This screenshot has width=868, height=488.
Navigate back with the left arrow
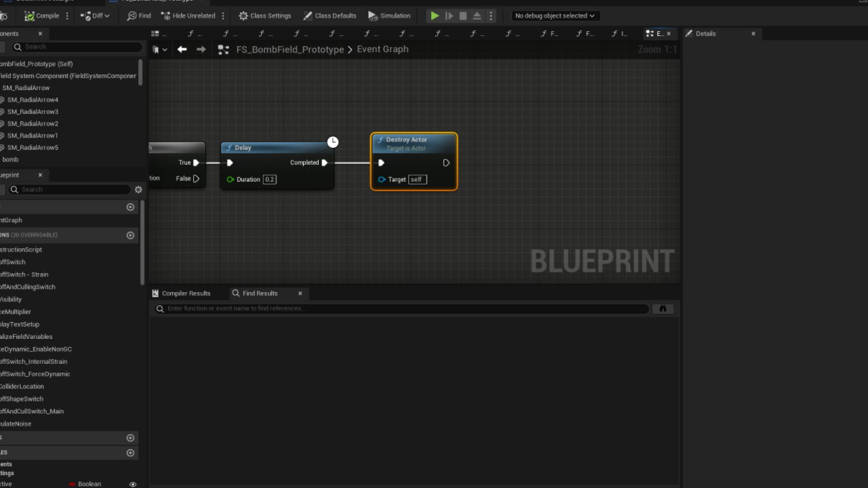[x=182, y=49]
